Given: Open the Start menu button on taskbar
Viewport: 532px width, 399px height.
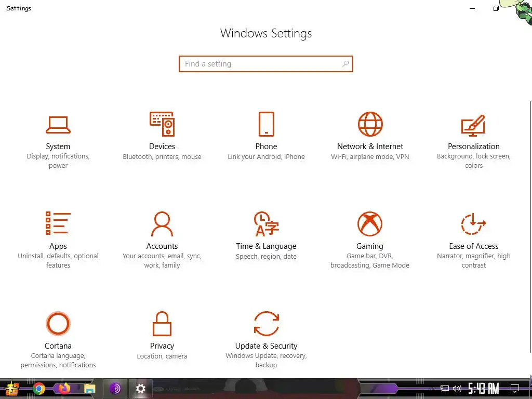Looking at the screenshot, I should 12,389.
